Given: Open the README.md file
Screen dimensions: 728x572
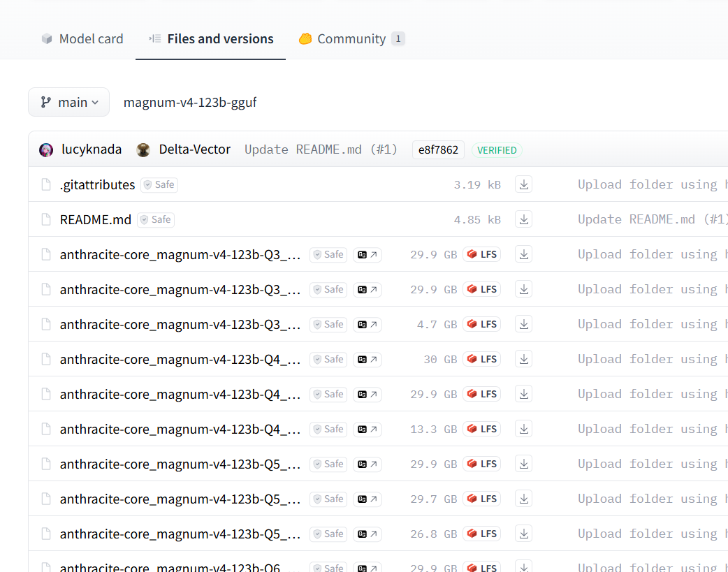Looking at the screenshot, I should pos(96,219).
